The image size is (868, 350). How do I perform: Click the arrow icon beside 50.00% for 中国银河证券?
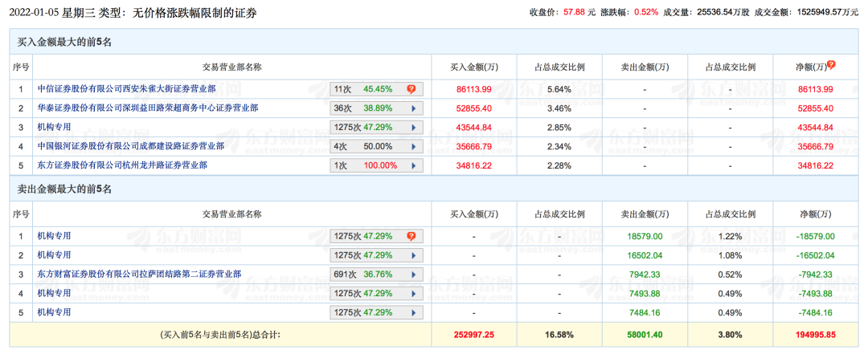point(413,147)
